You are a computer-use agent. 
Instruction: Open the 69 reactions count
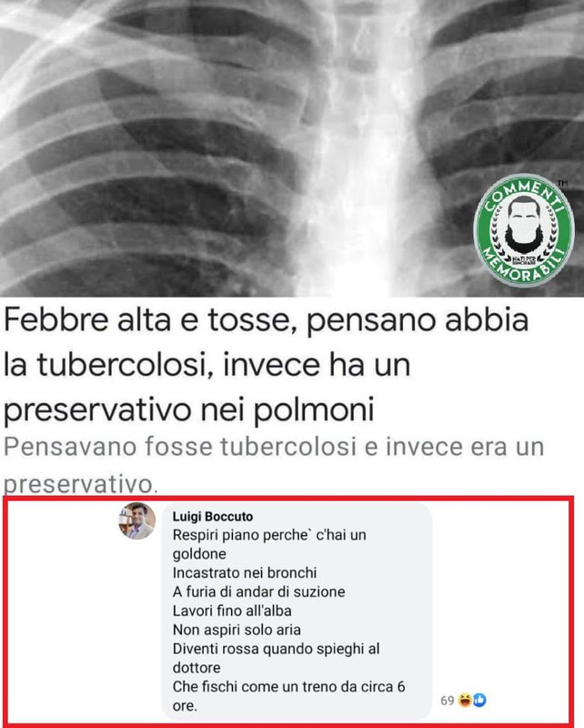pyautogui.click(x=447, y=700)
